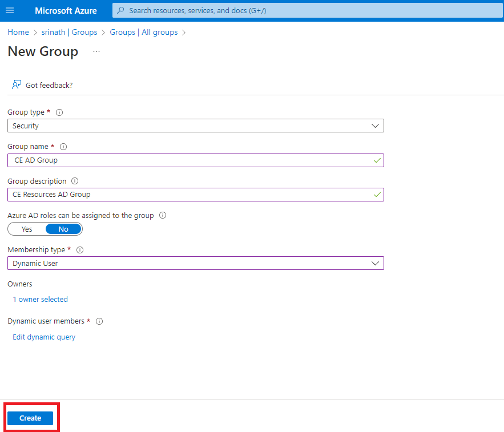Select No for Azure AD roles assignment

63,229
